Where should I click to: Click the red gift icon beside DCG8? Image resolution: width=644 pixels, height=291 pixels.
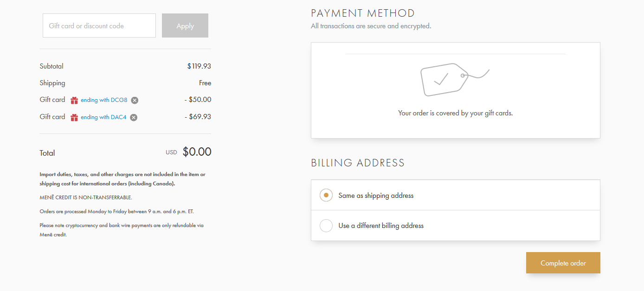click(74, 100)
